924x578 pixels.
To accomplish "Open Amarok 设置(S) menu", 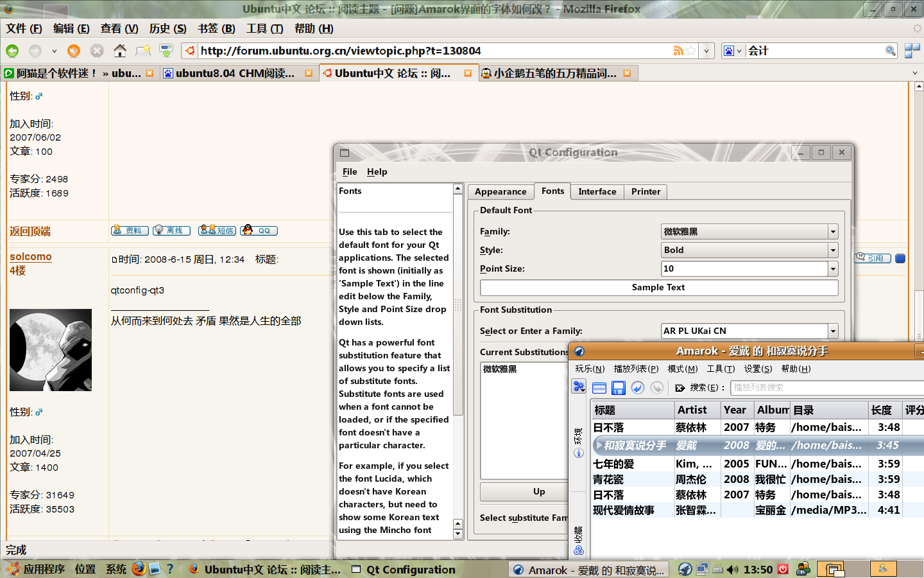I will 758,369.
